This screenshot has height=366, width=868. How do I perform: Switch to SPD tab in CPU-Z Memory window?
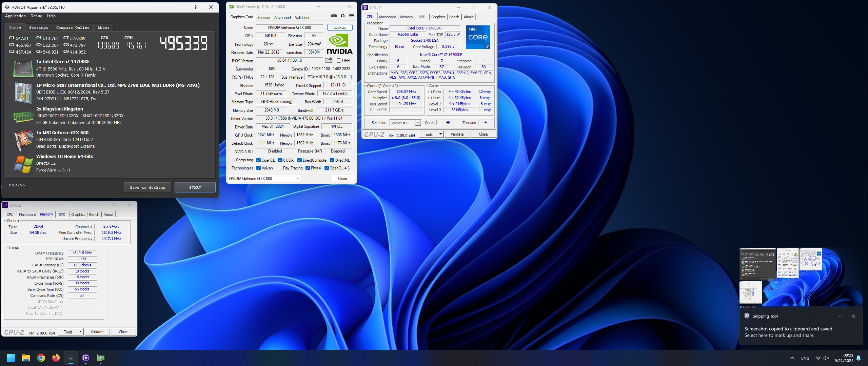pos(62,215)
